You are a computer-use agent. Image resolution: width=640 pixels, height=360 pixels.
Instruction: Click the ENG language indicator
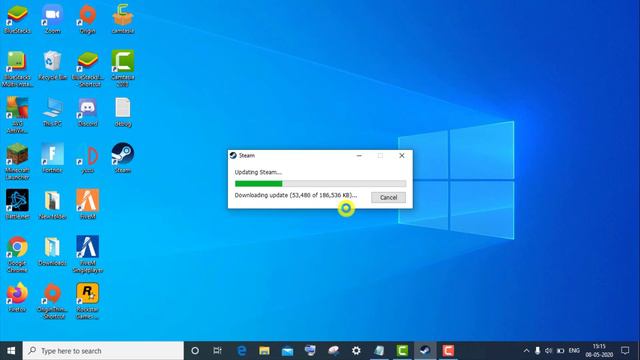[574, 351]
